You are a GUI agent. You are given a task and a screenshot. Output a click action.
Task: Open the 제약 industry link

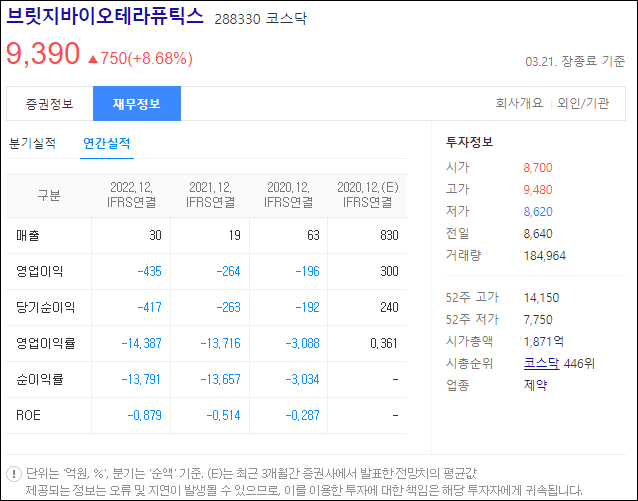tap(535, 385)
